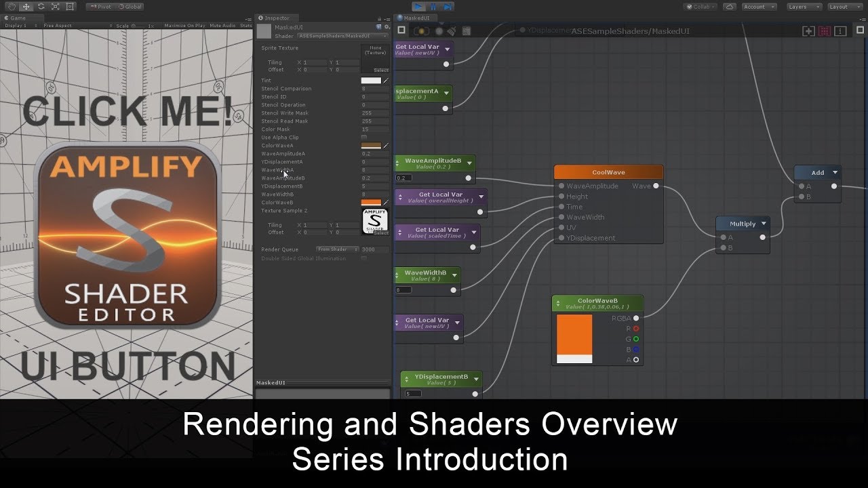Image resolution: width=868 pixels, height=488 pixels.
Task: Click the Render Queue 3000 field
Action: (x=375, y=249)
